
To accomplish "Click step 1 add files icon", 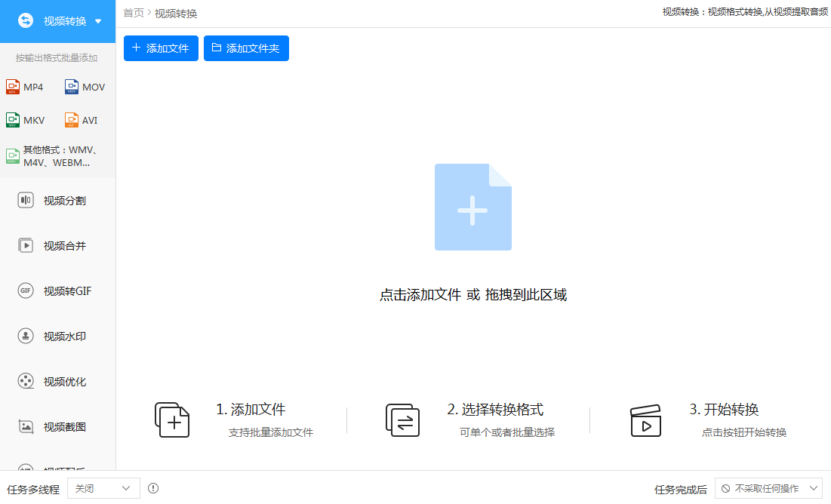I will (x=172, y=419).
